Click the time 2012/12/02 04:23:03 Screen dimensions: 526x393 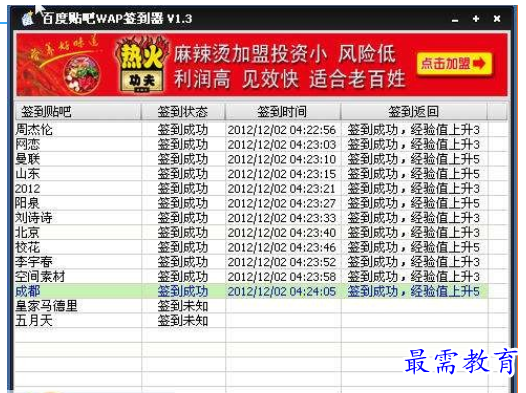tap(282, 145)
